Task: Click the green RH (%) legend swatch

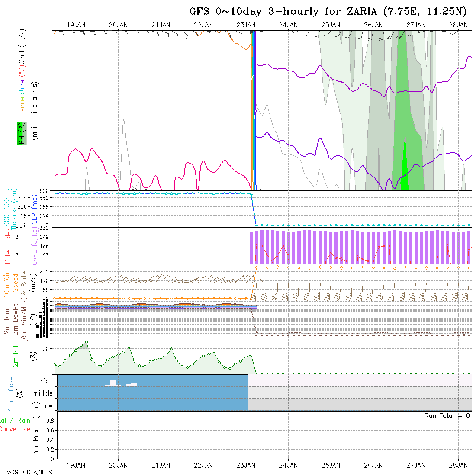Action: (x=21, y=133)
